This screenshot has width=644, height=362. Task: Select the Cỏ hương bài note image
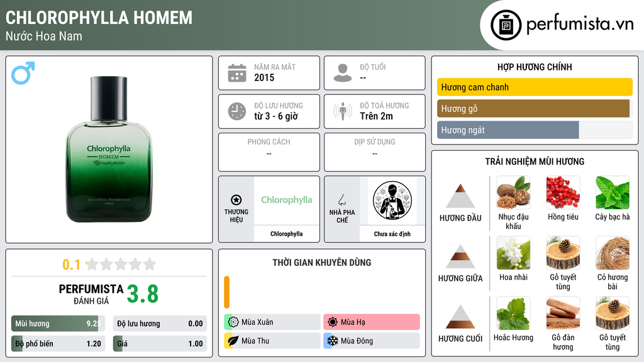pyautogui.click(x=613, y=253)
